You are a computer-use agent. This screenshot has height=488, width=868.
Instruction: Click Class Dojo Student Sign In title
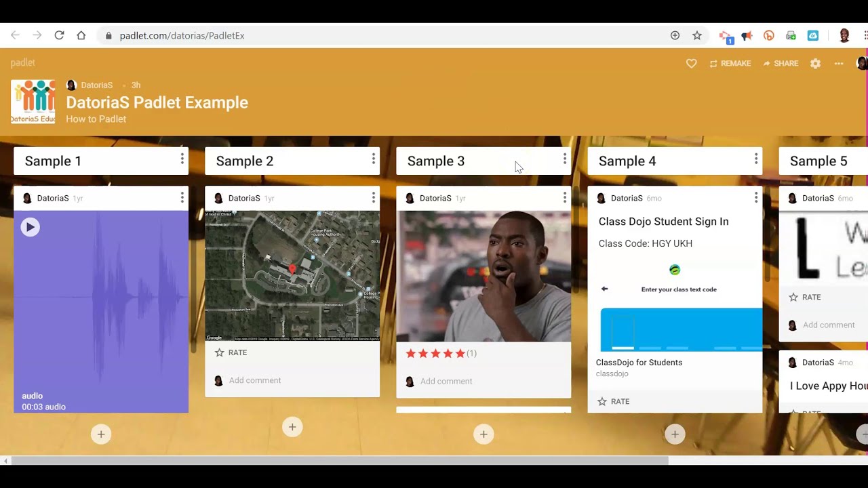pyautogui.click(x=663, y=222)
